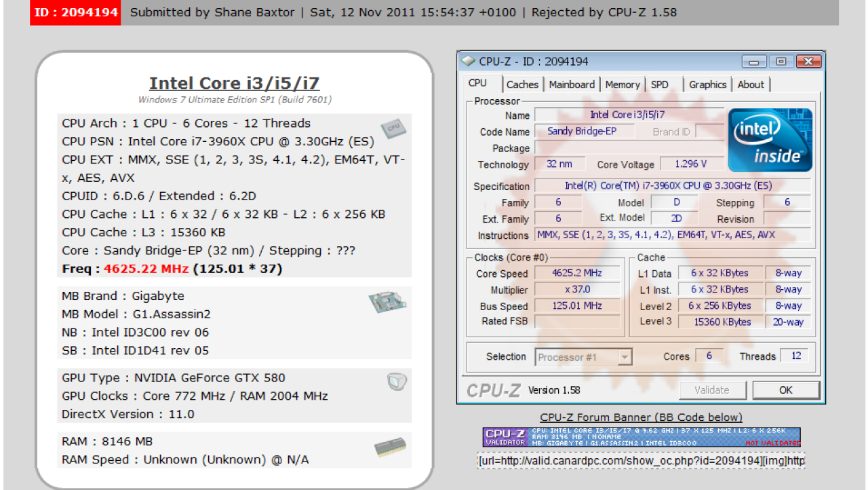Click the Technology value 32 nm
The image size is (868, 490).
pos(559,164)
